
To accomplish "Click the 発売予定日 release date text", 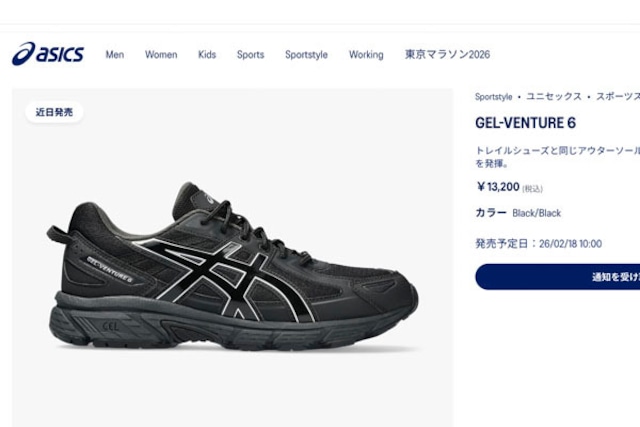I will 538,244.
